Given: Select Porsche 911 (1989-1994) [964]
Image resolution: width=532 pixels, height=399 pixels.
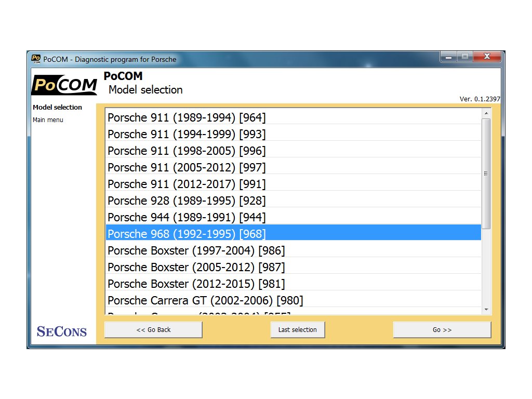Looking at the screenshot, I should tap(294, 117).
